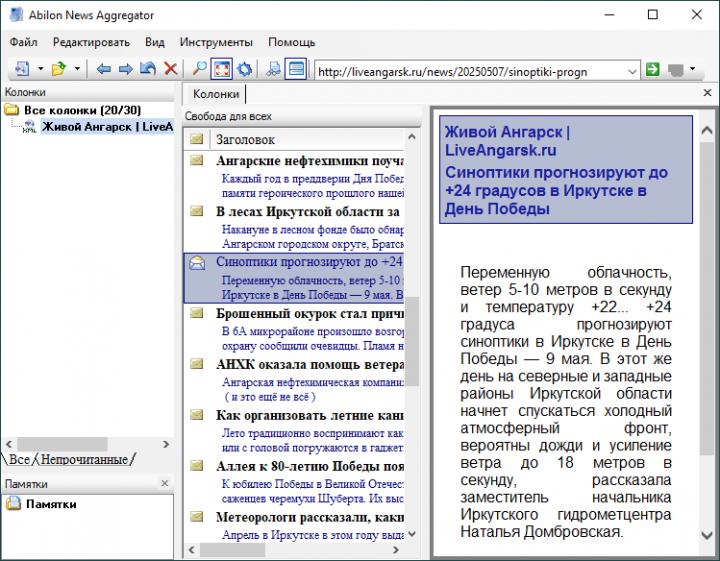Screen dimensions: 720x561
Task: Open article Аллея к 80-летию Победы
Action: click(309, 466)
